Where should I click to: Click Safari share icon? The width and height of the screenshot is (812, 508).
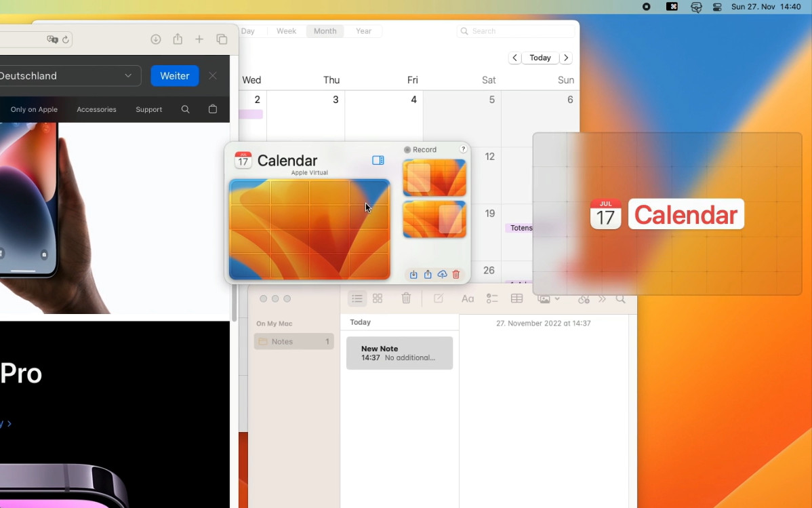(178, 39)
